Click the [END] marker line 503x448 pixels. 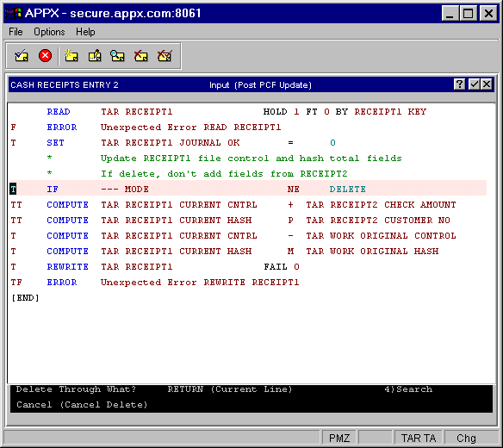click(x=25, y=298)
